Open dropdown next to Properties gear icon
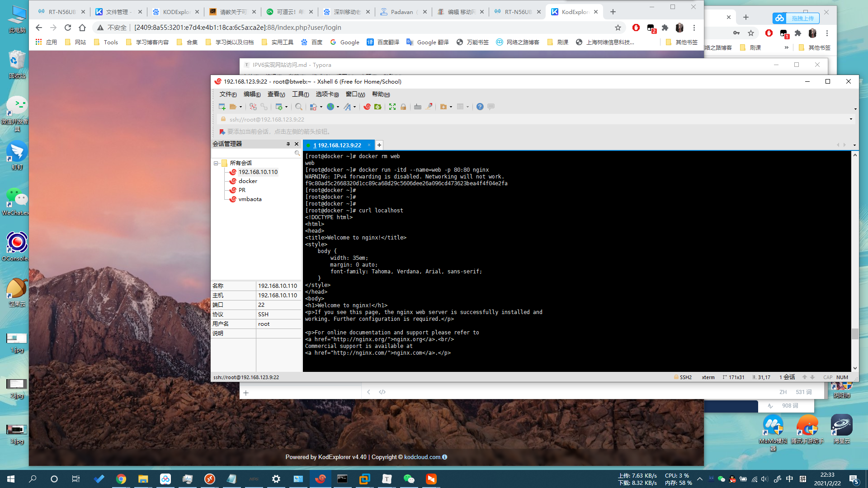 [x=286, y=107]
